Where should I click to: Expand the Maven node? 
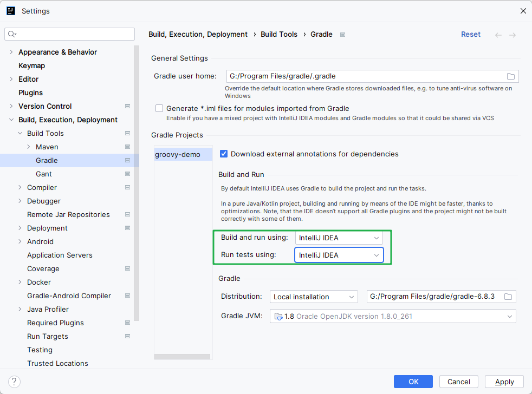click(x=29, y=147)
